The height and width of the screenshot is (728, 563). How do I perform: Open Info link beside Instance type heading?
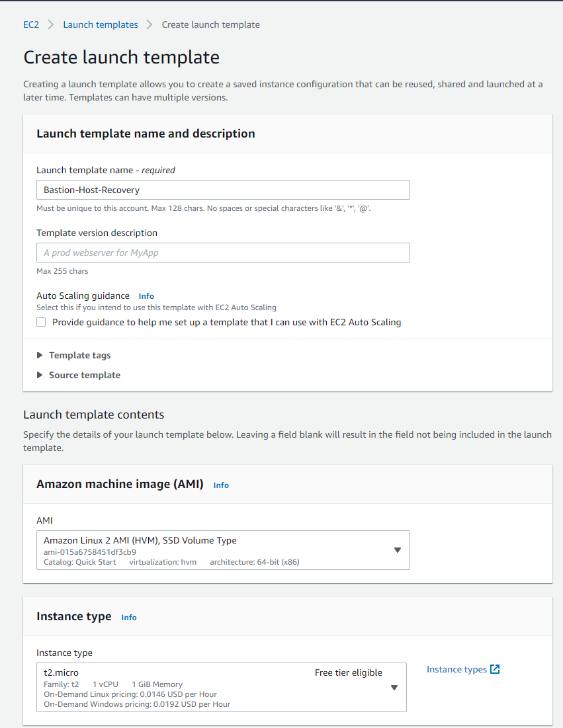coord(128,618)
